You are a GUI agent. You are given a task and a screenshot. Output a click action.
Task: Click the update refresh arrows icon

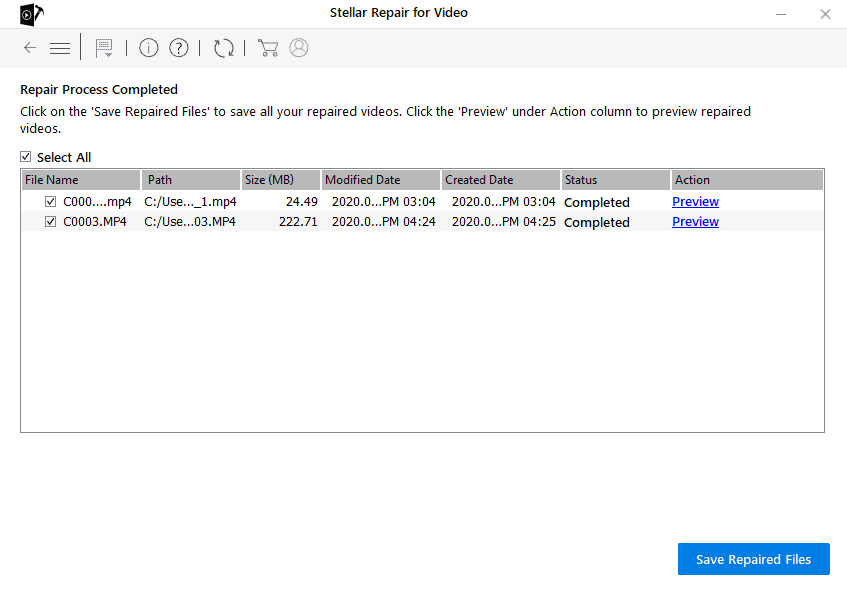pyautogui.click(x=224, y=48)
